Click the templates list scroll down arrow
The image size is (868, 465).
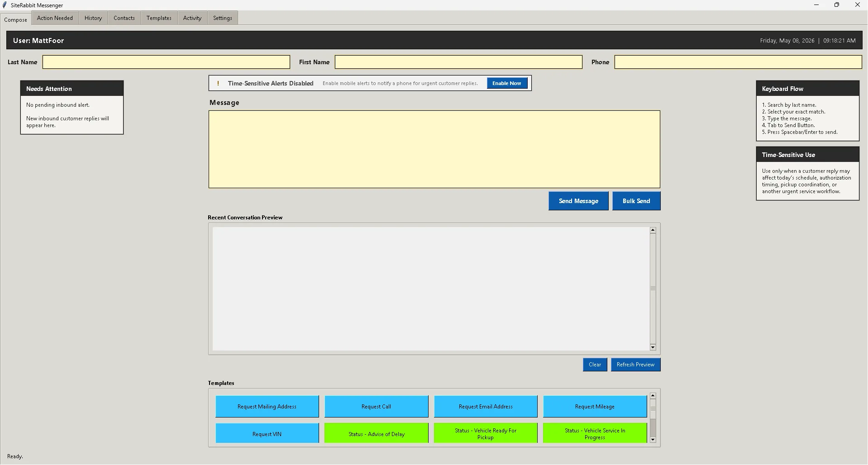point(653,439)
